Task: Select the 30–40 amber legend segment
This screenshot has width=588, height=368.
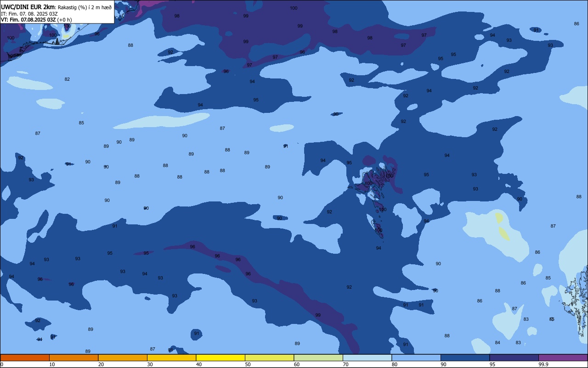Action: click(171, 357)
